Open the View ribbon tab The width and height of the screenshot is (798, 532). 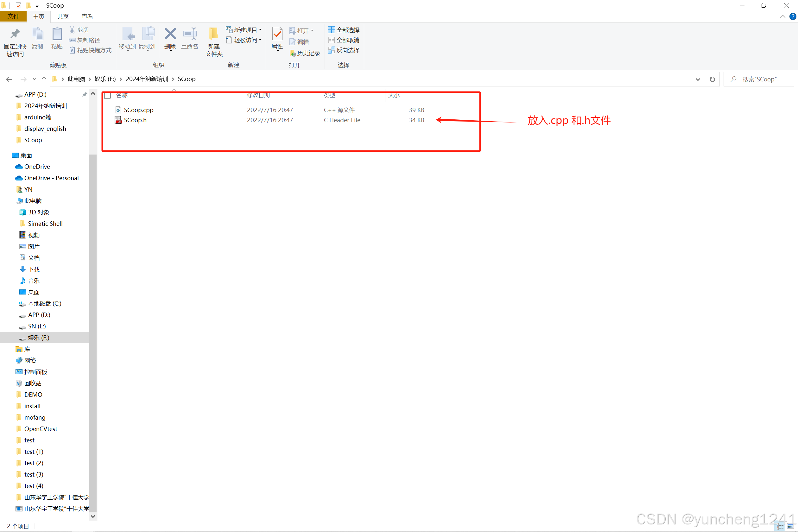(x=87, y=16)
